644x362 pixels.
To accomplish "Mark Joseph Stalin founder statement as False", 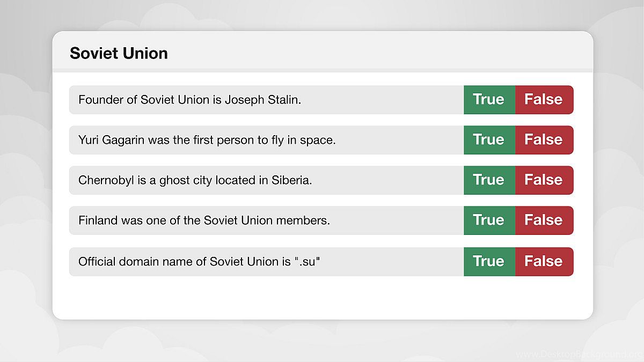I will click(x=544, y=100).
